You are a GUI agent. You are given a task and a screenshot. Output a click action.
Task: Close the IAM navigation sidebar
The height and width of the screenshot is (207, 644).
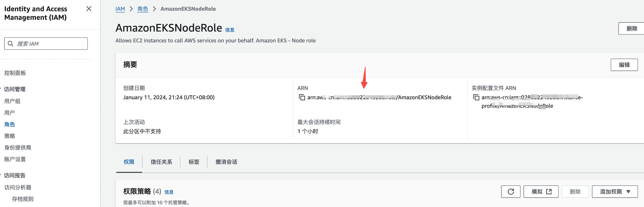[89, 9]
